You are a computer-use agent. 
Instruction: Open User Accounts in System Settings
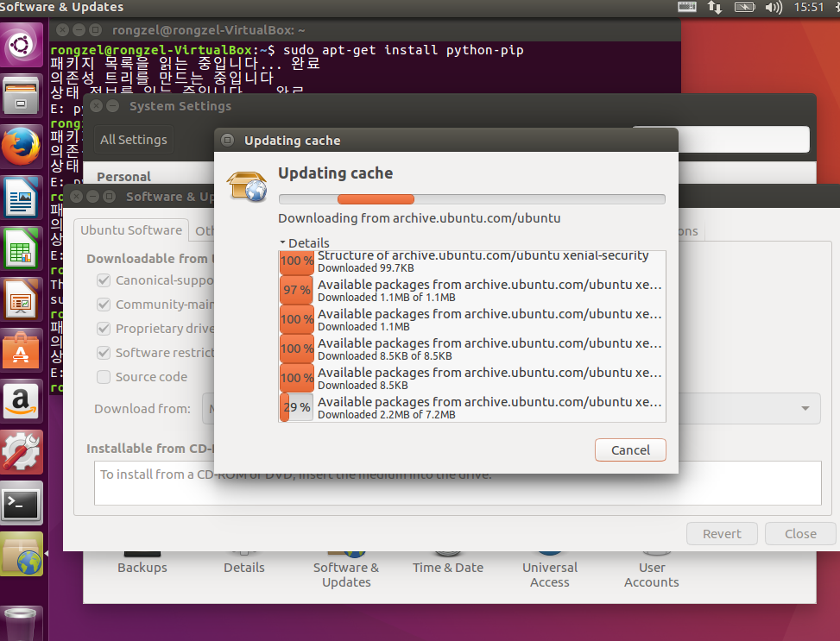coord(652,572)
